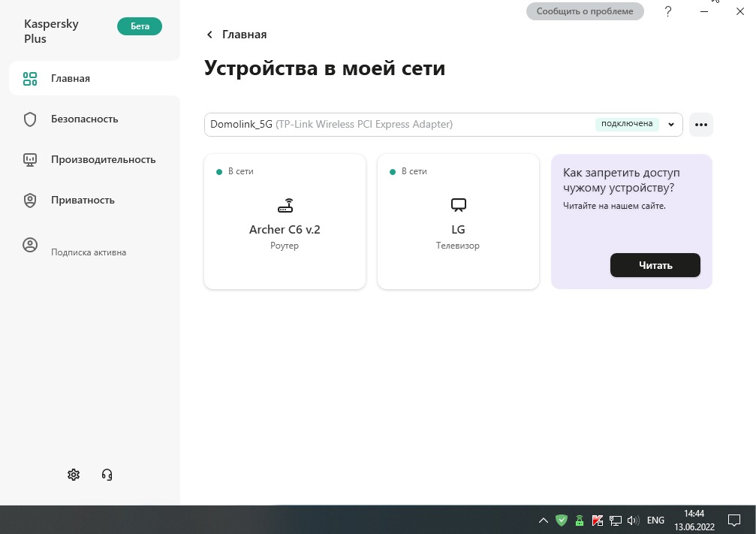756x534 pixels.
Task: Show hidden tray icons with the taskbar chevron
Action: [544, 520]
